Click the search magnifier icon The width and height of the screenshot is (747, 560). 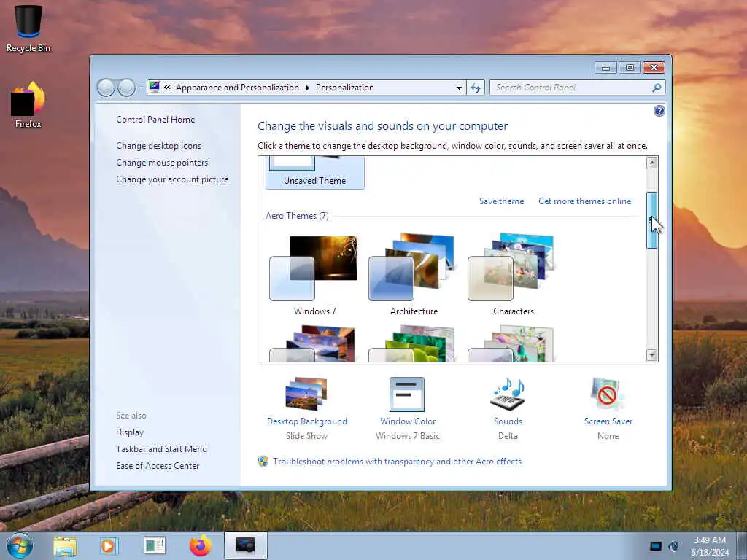(657, 87)
